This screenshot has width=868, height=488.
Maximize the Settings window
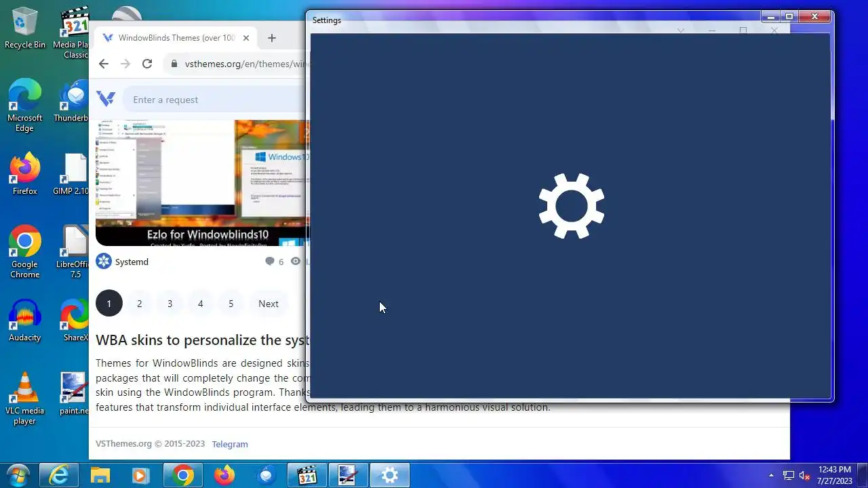[x=789, y=16]
